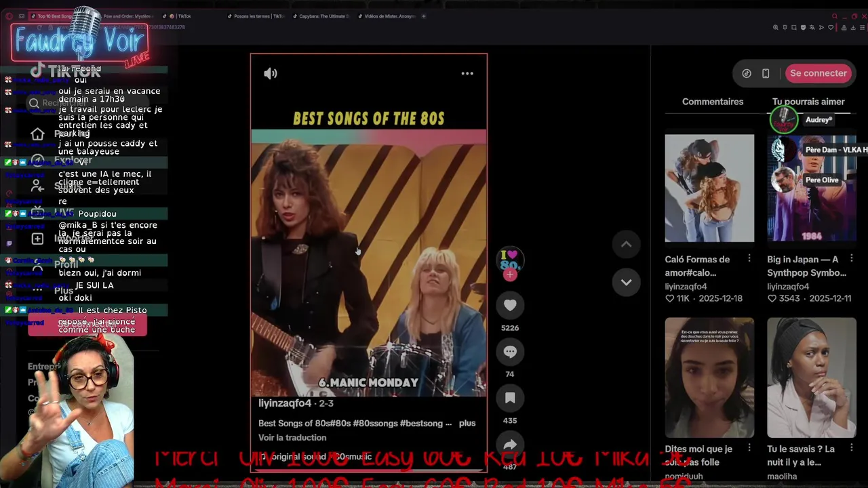The width and height of the screenshot is (868, 488).
Task: Open the ad blocker shield icon
Action: tap(804, 27)
